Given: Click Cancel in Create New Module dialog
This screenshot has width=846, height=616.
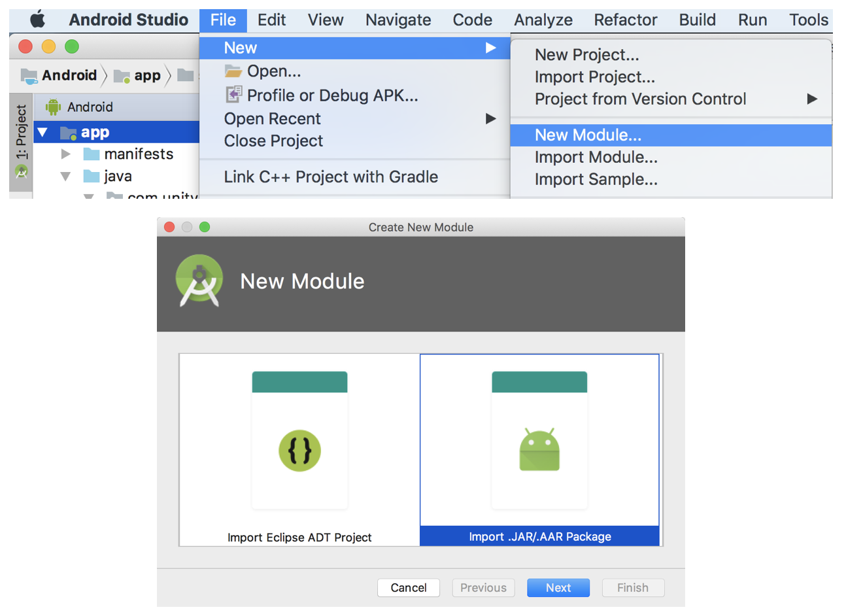Looking at the screenshot, I should [409, 588].
